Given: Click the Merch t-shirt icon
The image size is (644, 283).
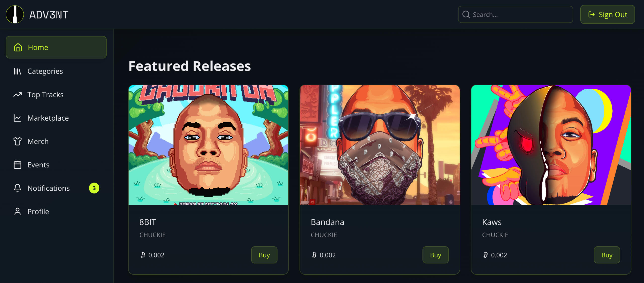Looking at the screenshot, I should 17,141.
